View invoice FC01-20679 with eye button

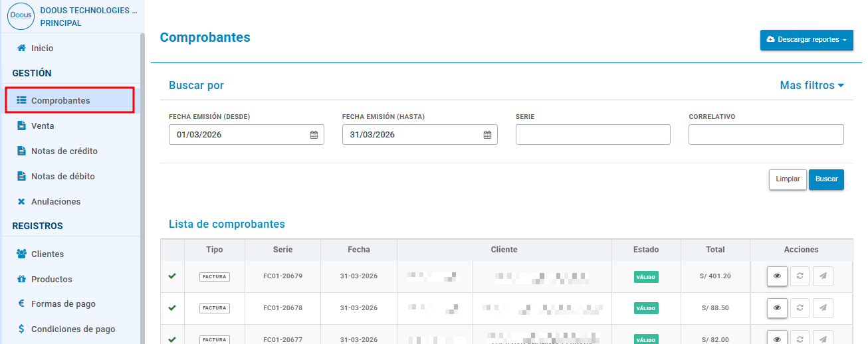tap(777, 276)
